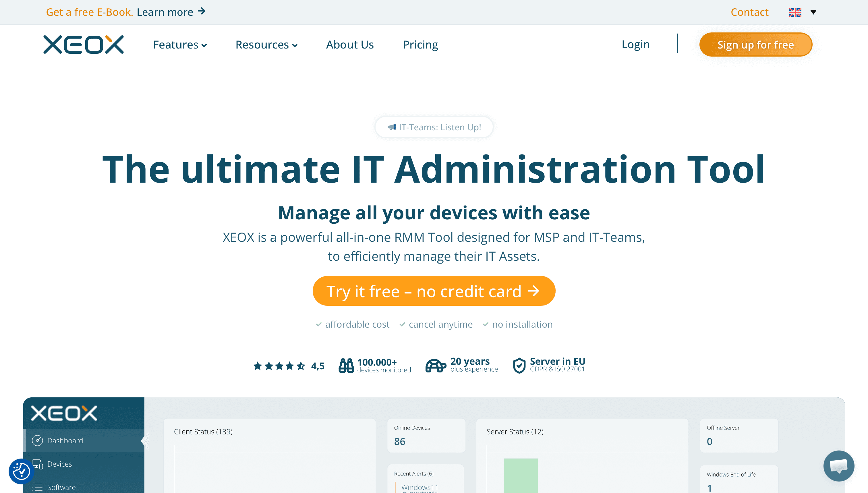Open the About Us menu item
The width and height of the screenshot is (868, 493).
(350, 44)
